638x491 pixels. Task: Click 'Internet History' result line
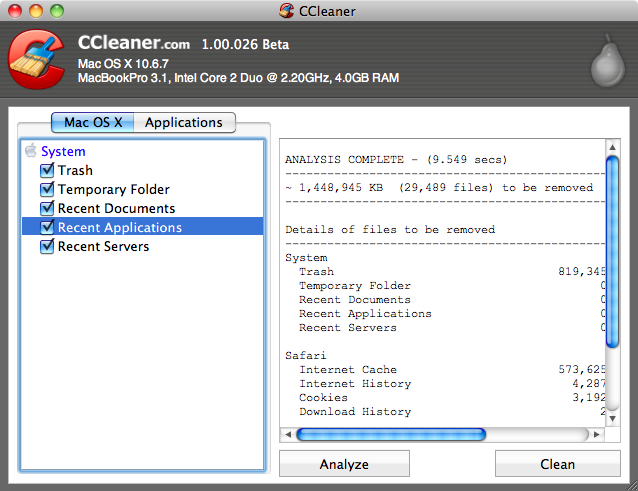click(355, 384)
